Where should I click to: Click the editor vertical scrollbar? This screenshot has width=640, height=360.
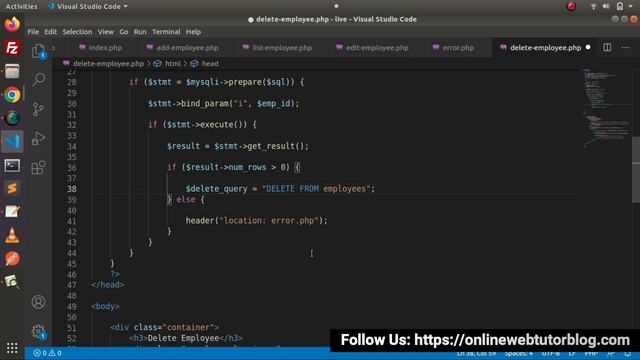(636, 169)
